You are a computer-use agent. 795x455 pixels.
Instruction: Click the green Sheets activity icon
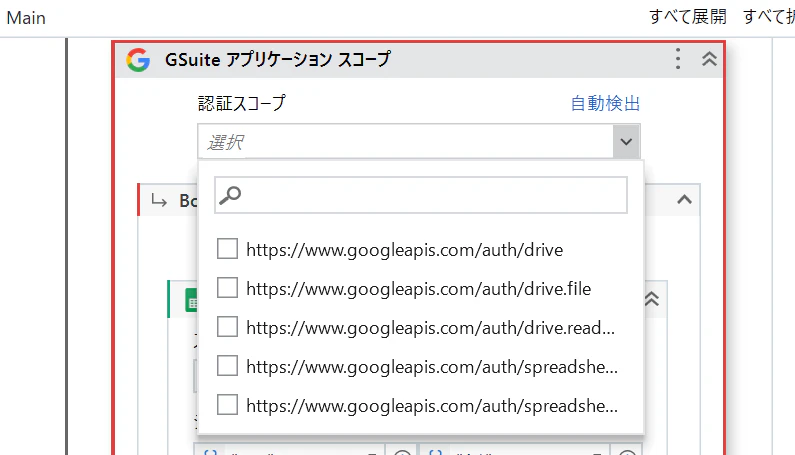click(x=192, y=300)
